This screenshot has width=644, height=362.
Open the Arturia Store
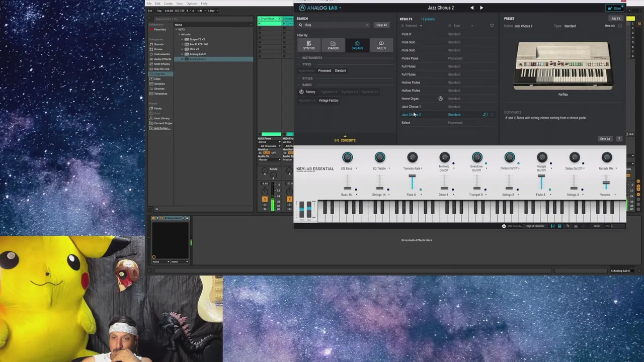[x=614, y=8]
